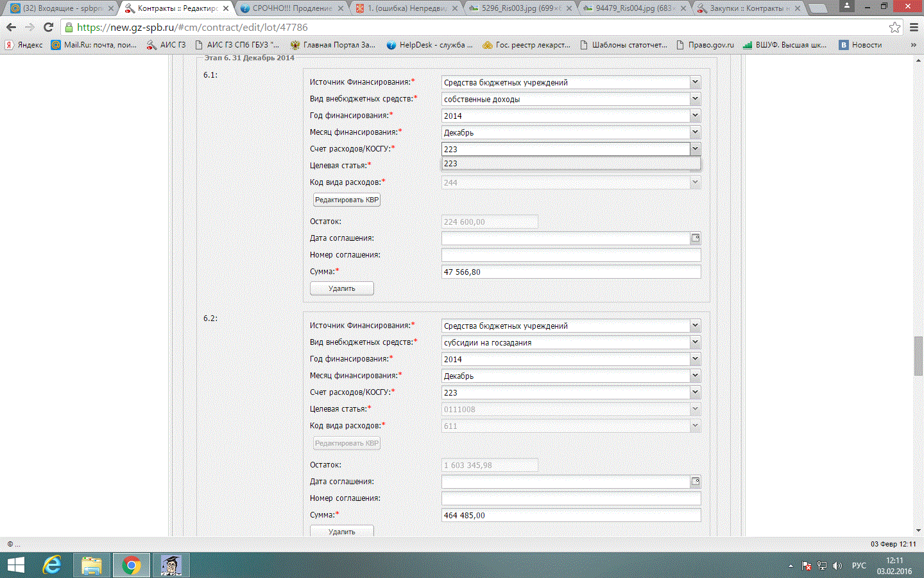Open the Счет расходов/КОСГУ dropdown in section 6.2

695,392
